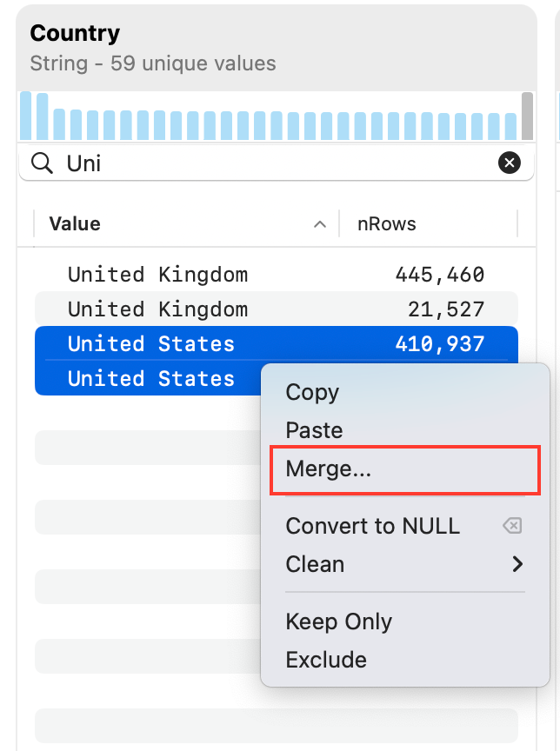Choose Paste from the context menu
Viewport: 560px width, 751px height.
[314, 430]
